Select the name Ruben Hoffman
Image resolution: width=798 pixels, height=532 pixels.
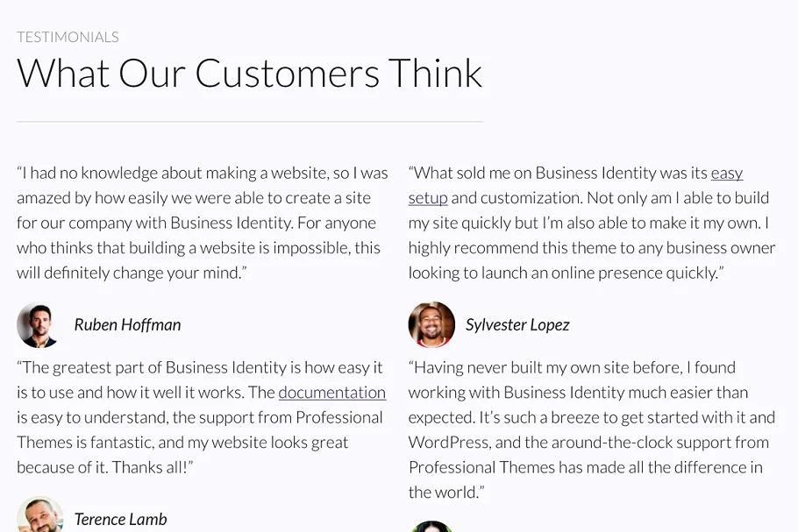click(127, 325)
